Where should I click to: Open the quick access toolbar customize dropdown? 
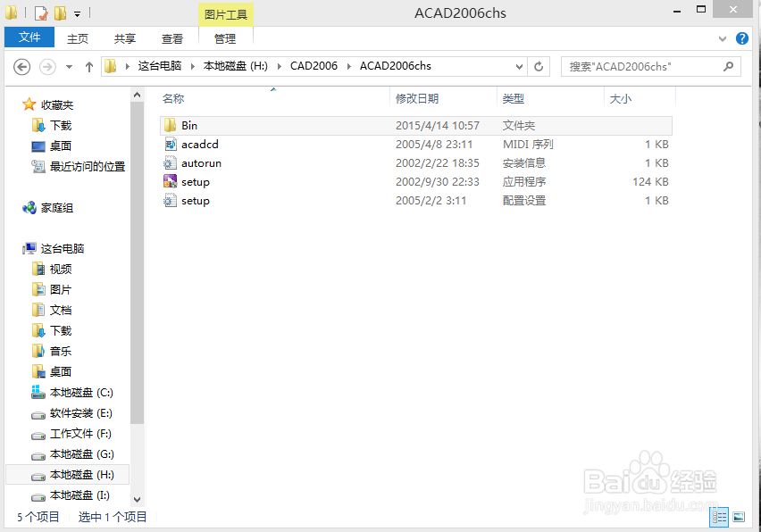click(77, 14)
